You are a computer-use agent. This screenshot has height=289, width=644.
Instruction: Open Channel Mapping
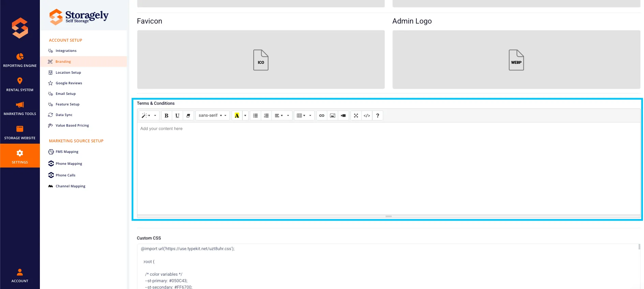pyautogui.click(x=70, y=186)
